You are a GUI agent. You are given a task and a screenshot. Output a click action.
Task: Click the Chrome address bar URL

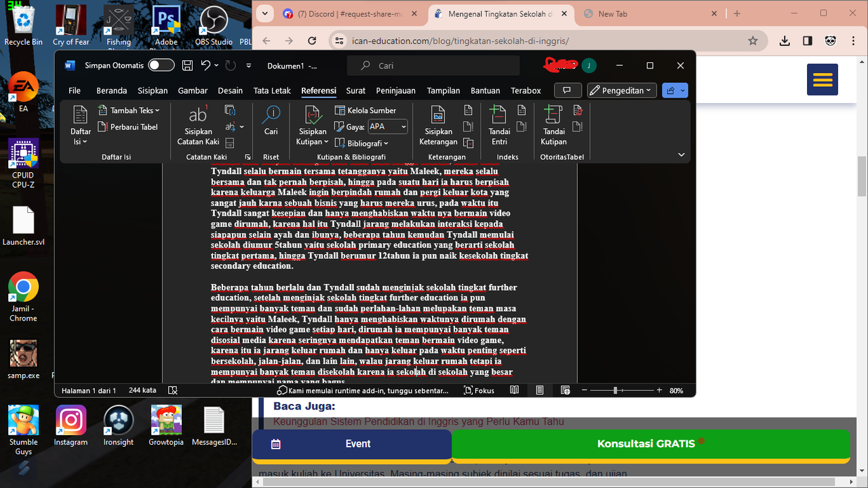tap(460, 41)
